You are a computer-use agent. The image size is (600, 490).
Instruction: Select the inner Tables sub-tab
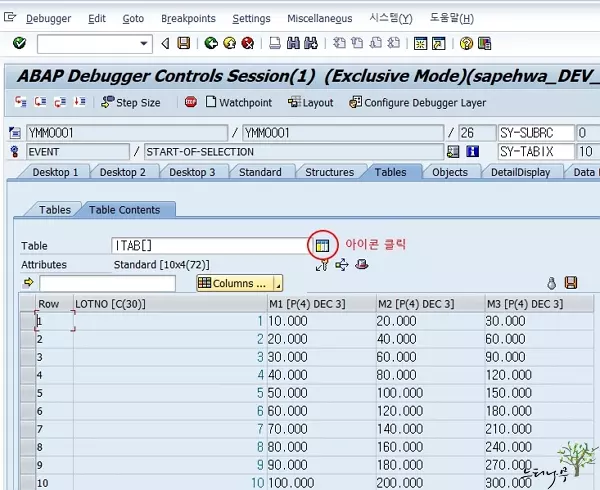(55, 210)
